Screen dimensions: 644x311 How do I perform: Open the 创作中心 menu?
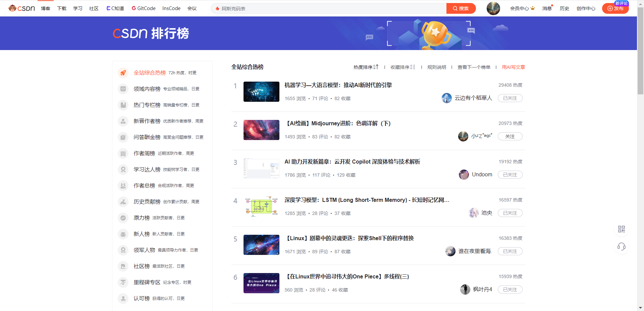coord(586,8)
